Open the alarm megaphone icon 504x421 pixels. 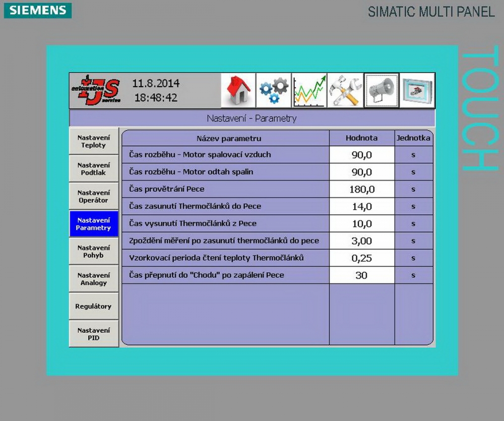[x=381, y=91]
